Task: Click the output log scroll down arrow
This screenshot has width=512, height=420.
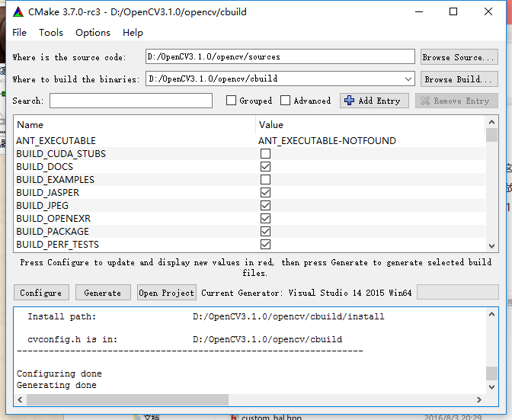Action: [491, 387]
